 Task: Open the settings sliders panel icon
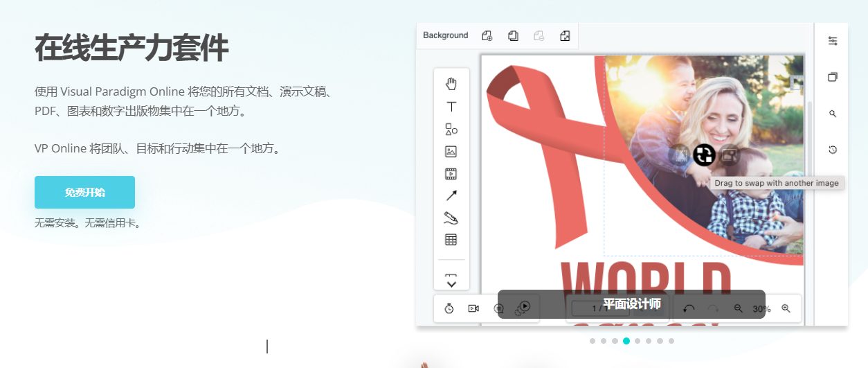(833, 41)
